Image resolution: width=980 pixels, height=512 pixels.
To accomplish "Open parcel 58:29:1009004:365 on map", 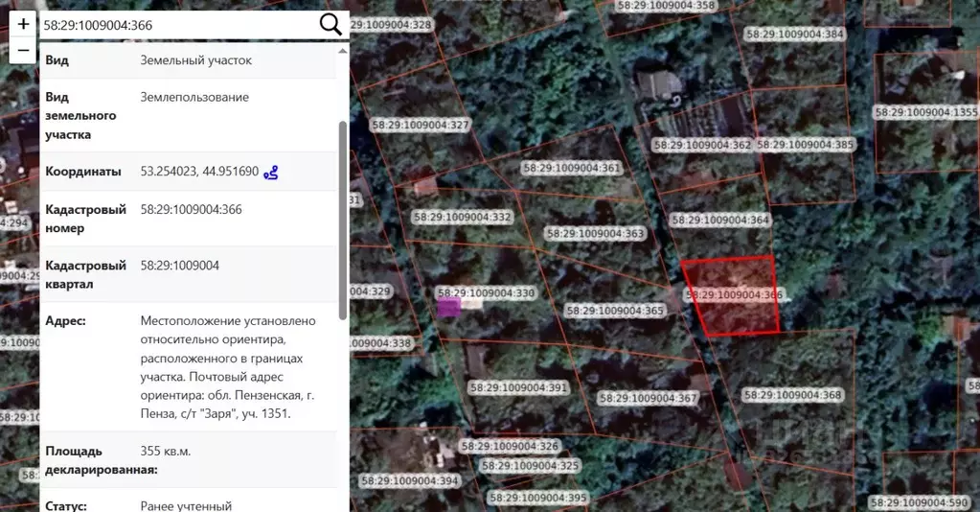I will pyautogui.click(x=614, y=311).
